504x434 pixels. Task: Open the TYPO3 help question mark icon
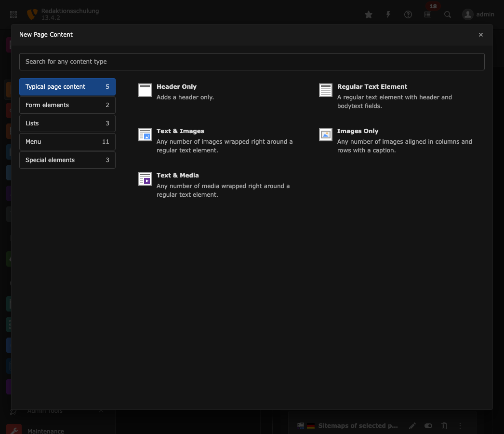408,14
